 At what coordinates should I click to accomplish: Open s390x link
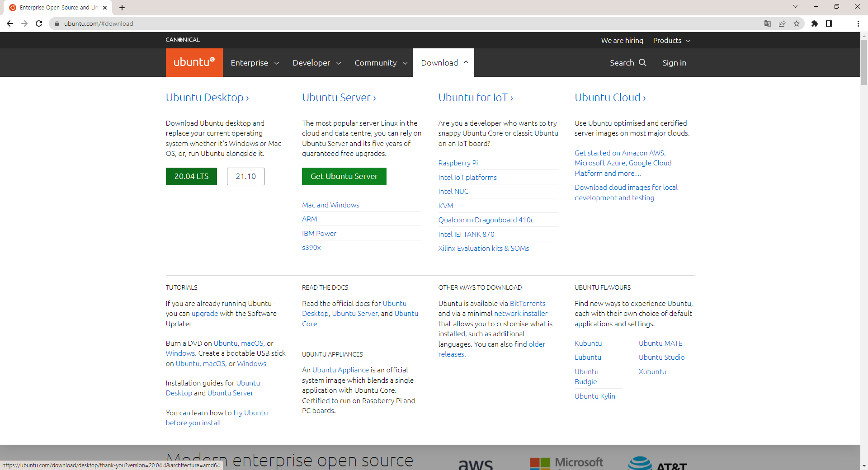pos(311,248)
